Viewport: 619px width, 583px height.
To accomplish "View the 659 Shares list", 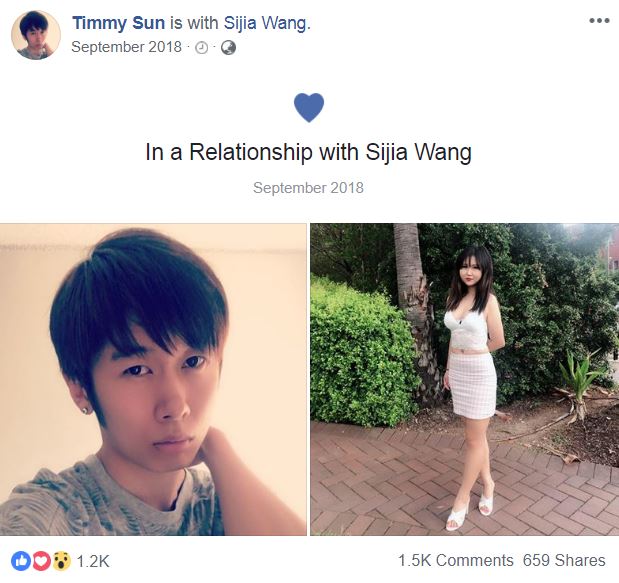I will 564,561.
